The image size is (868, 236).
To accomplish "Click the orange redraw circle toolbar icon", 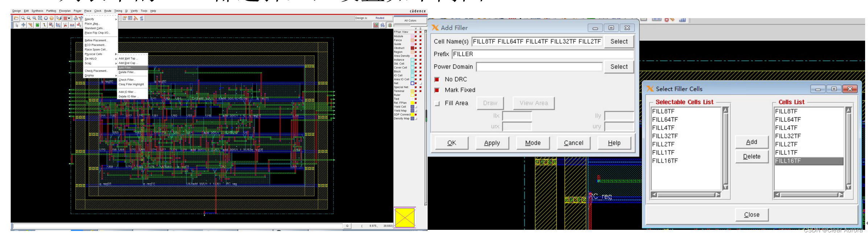I will coord(52,18).
